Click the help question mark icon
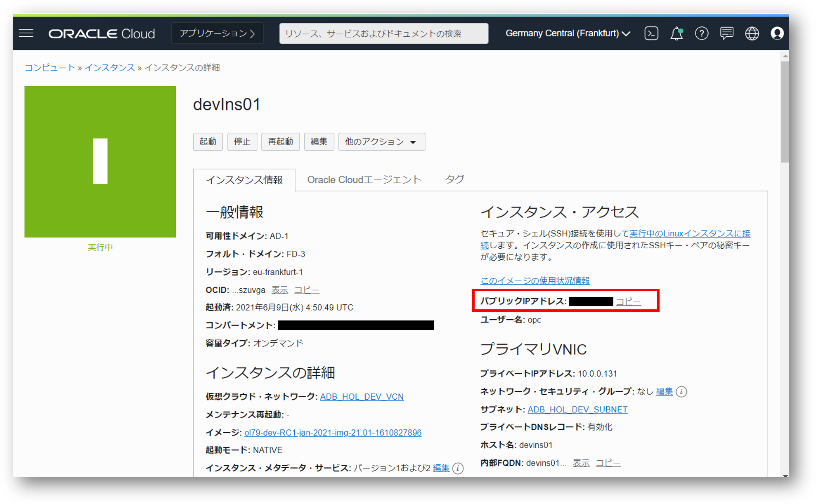The height and width of the screenshot is (504, 816). pyautogui.click(x=701, y=33)
